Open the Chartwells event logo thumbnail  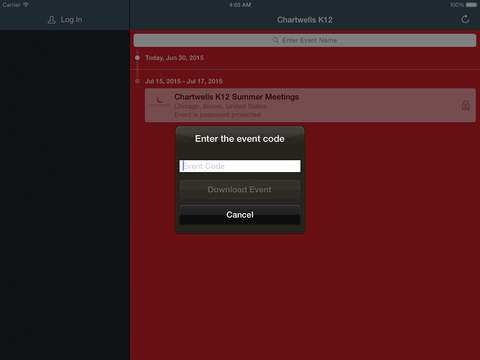pyautogui.click(x=160, y=100)
